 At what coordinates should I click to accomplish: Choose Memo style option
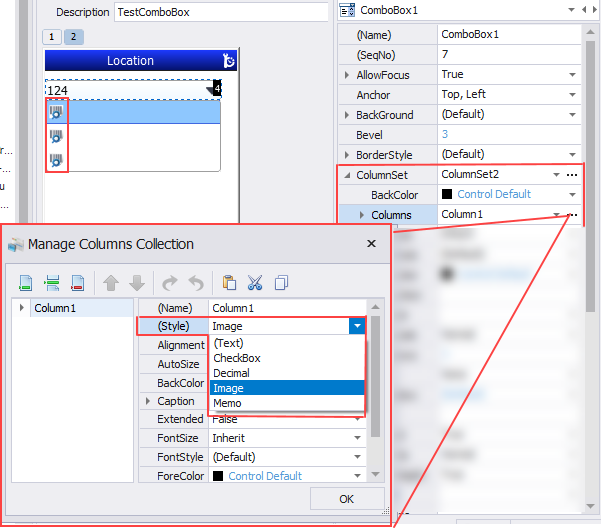pos(227,403)
